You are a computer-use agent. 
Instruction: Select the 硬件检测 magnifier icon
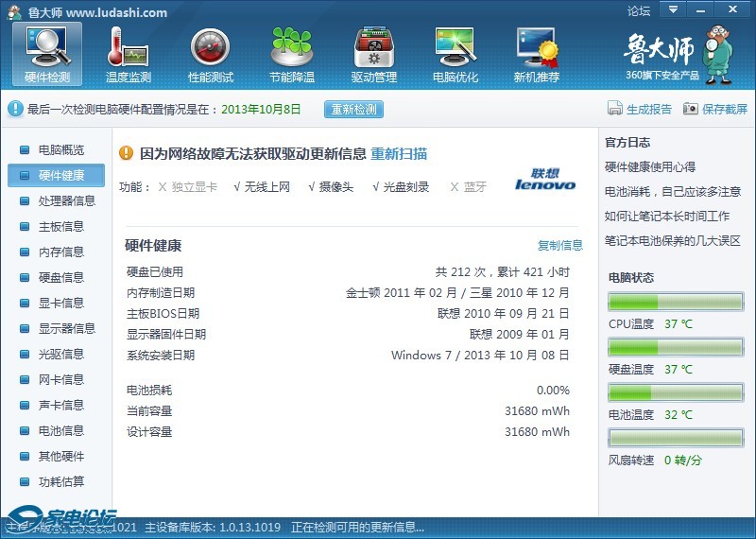47,45
